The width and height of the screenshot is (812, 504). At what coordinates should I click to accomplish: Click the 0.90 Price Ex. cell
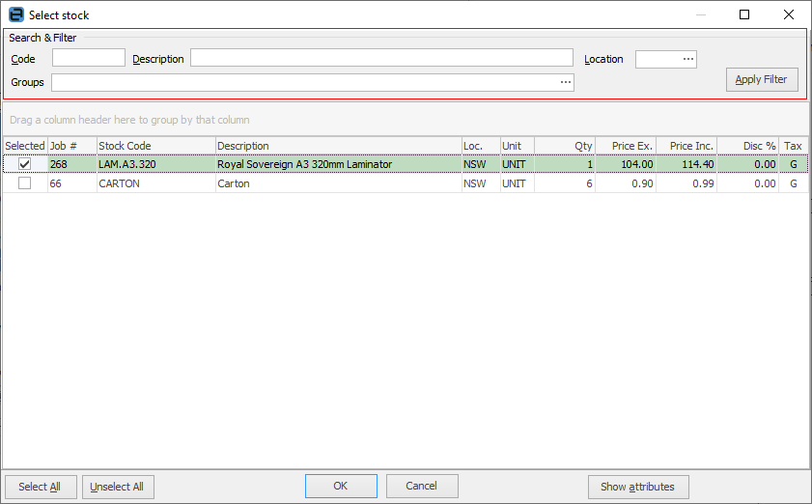pos(626,183)
